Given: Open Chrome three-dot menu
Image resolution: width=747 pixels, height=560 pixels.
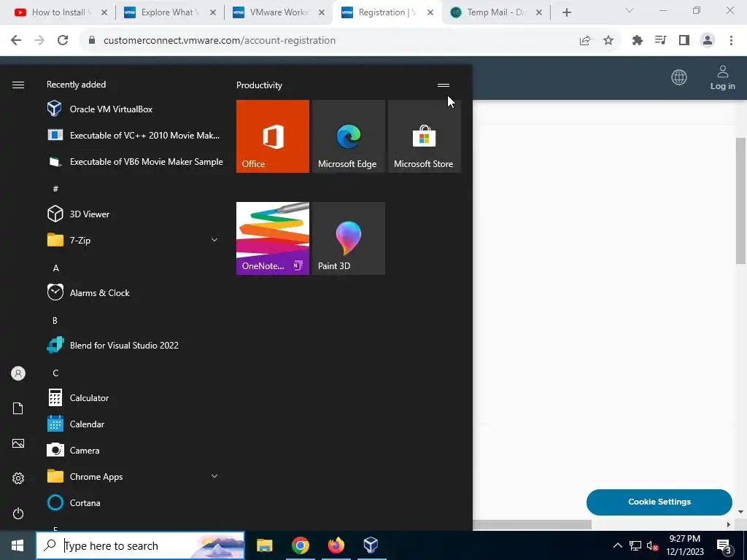Looking at the screenshot, I should click(731, 41).
